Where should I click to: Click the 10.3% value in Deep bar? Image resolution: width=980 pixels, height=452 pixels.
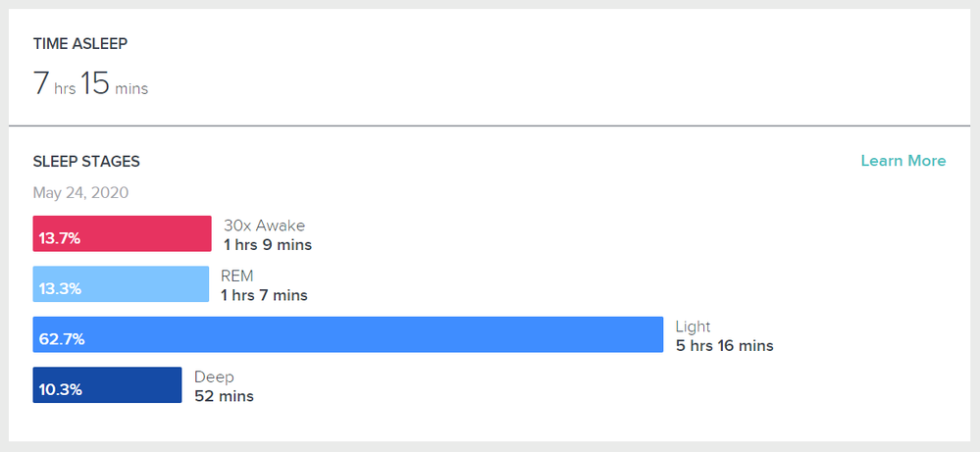pos(60,390)
